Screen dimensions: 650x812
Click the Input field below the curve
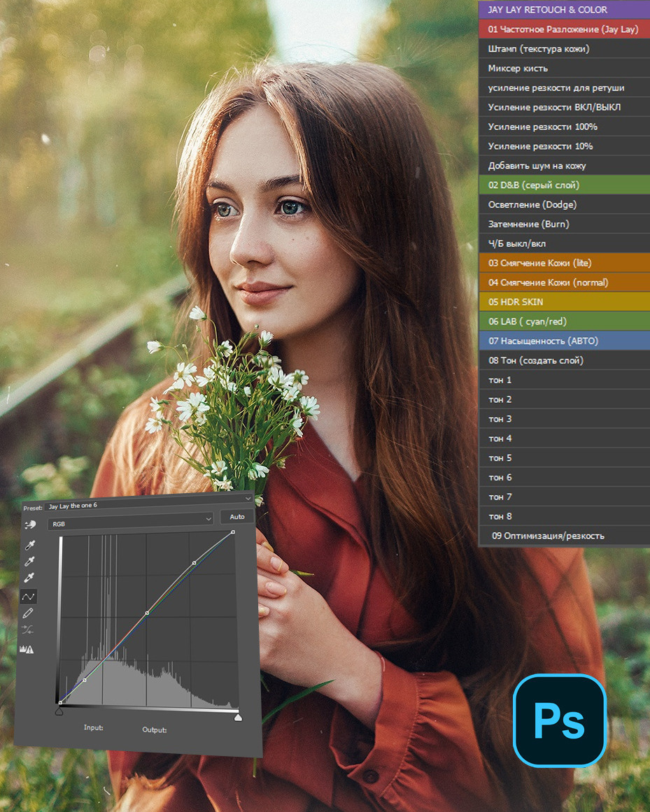click(x=98, y=729)
